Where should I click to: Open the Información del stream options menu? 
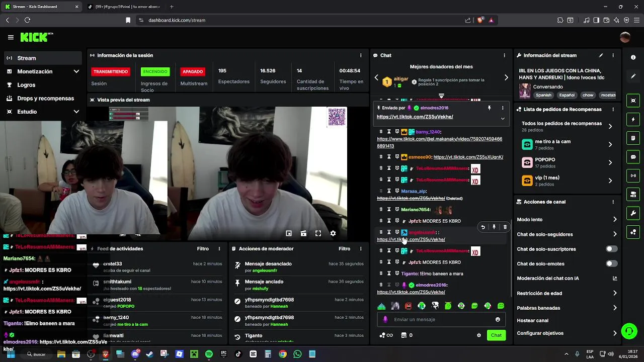613,55
